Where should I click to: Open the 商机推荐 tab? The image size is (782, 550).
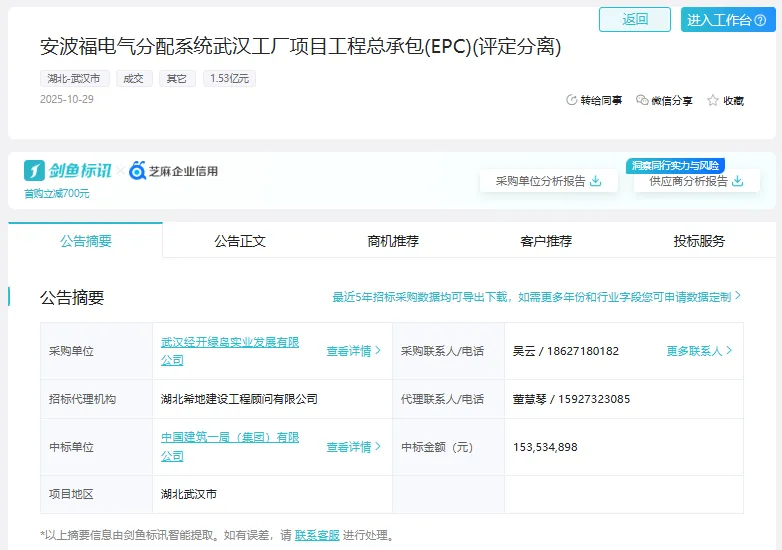coord(393,241)
